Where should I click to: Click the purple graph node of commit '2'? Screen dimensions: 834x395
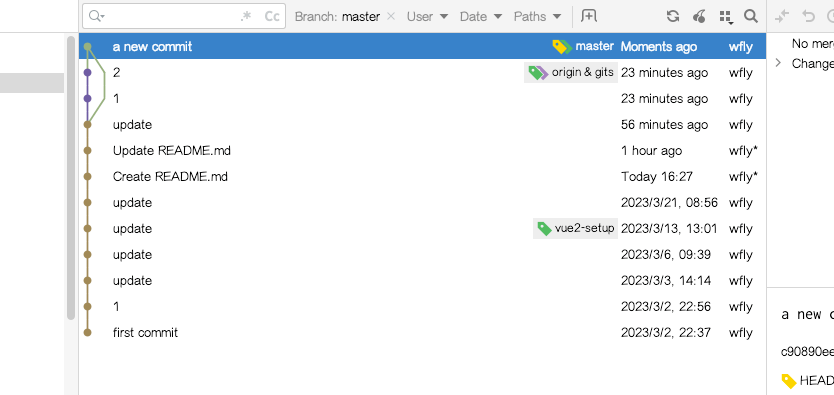click(x=88, y=72)
